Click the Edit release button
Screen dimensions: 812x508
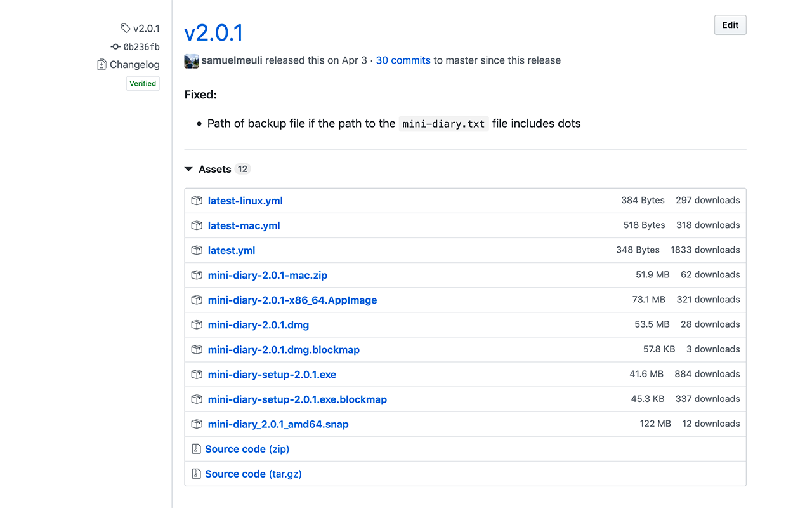click(x=730, y=25)
